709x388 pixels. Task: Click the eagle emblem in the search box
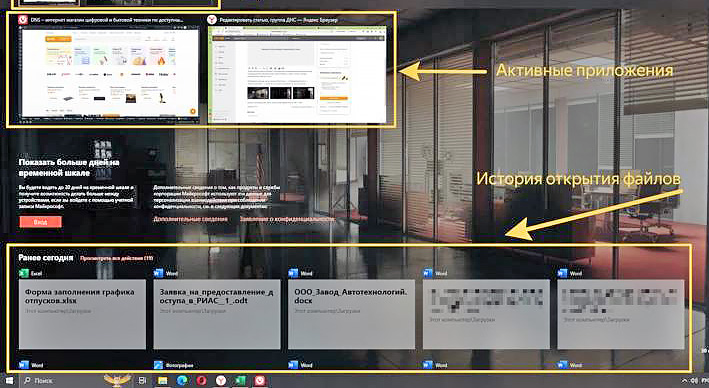(117, 380)
